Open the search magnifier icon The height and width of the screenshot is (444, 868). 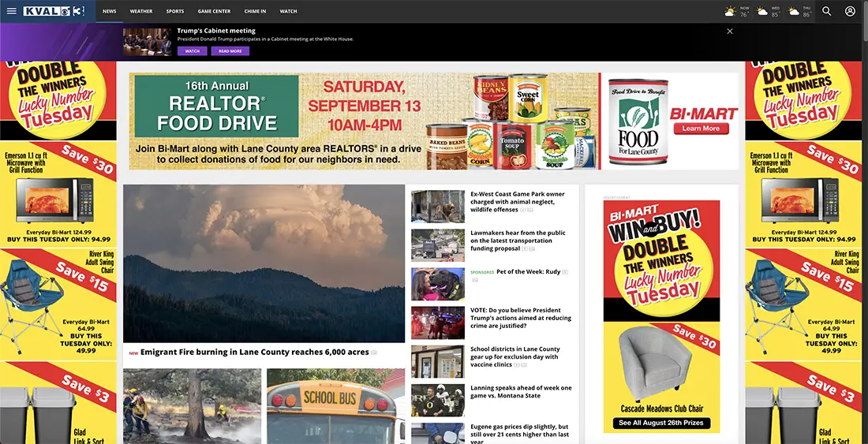pos(826,11)
